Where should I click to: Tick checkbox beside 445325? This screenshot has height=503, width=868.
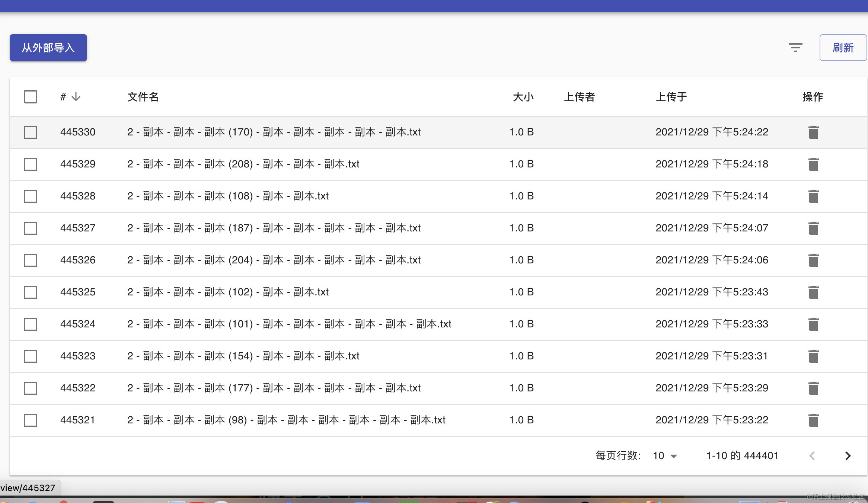point(31,292)
